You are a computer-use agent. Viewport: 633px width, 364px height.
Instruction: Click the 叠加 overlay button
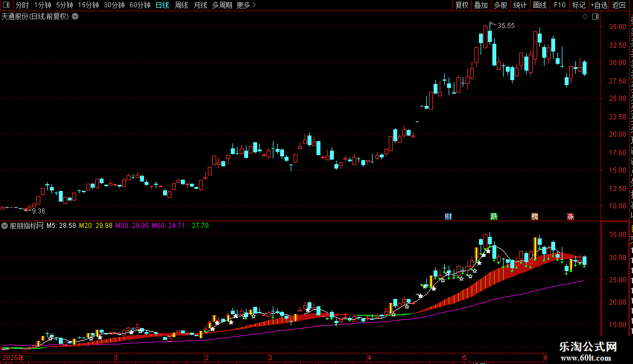(x=481, y=5)
